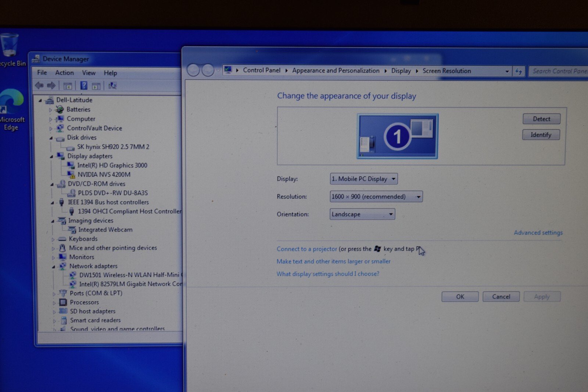Image resolution: width=588 pixels, height=392 pixels.
Task: Select the Imaging devices entry
Action: [x=91, y=220]
